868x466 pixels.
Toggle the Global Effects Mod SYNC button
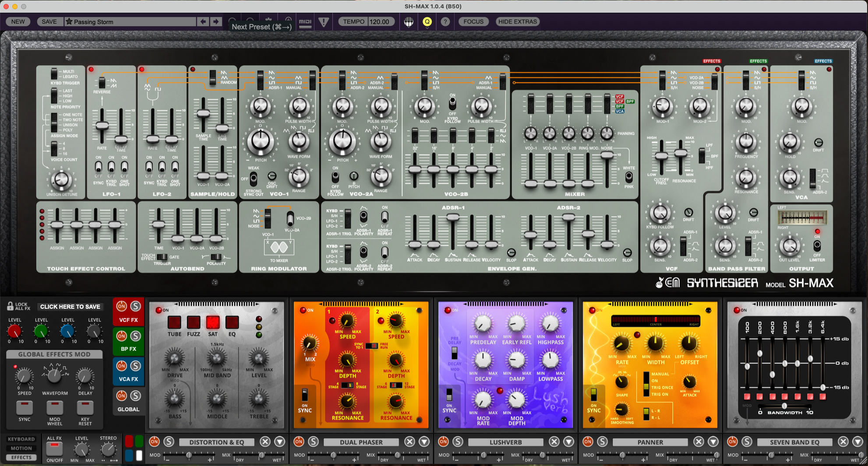click(25, 407)
